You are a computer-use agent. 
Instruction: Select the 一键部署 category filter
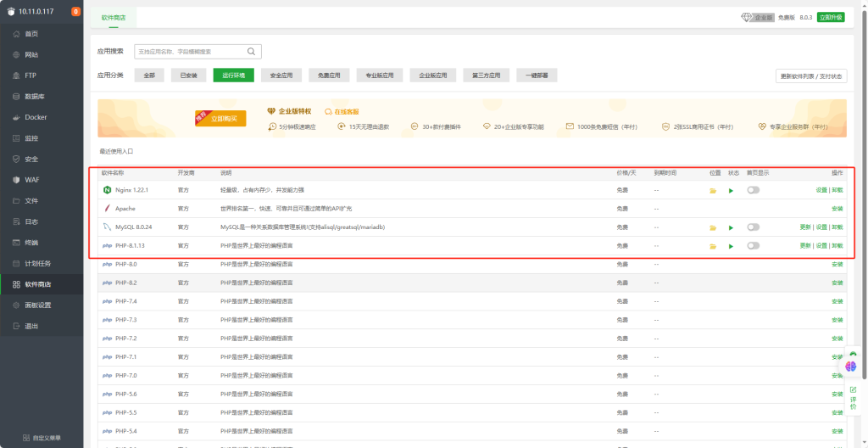(x=537, y=76)
